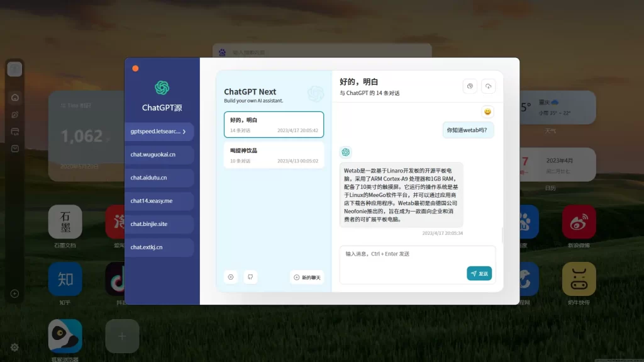Click the smiley user avatar icon
644x362 pixels.
(487, 111)
